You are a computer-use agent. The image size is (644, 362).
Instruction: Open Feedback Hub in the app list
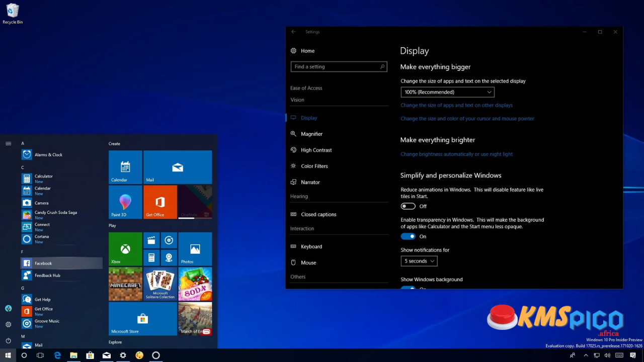pyautogui.click(x=61, y=275)
